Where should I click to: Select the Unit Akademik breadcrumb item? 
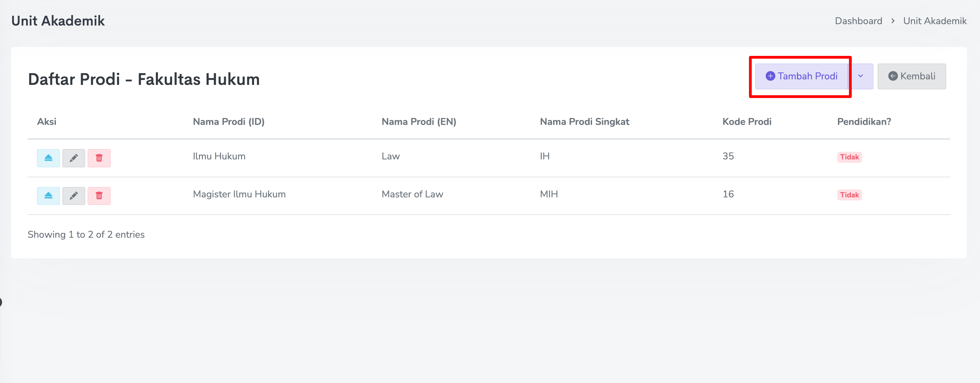[935, 21]
